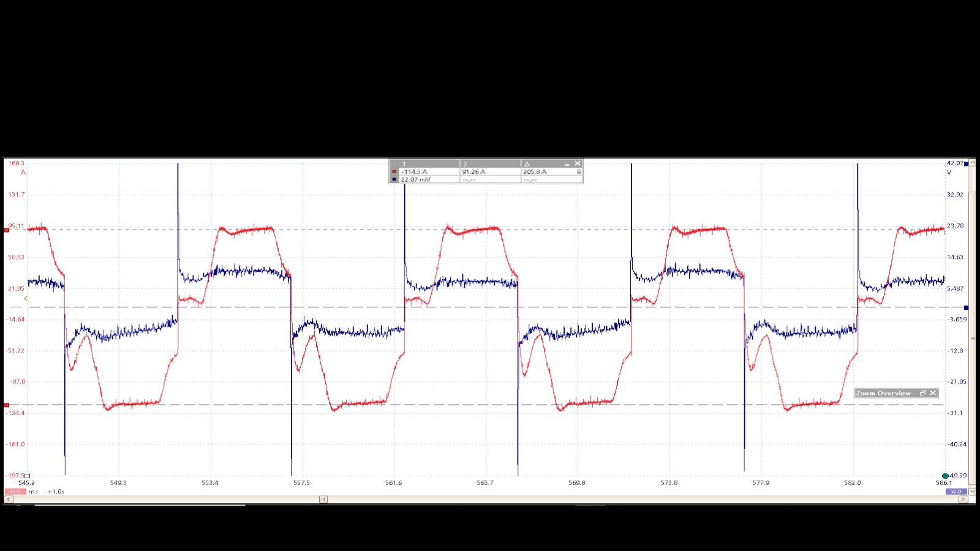The height and width of the screenshot is (551, 980).
Task: Click the ms time unit label
Action: [x=33, y=492]
